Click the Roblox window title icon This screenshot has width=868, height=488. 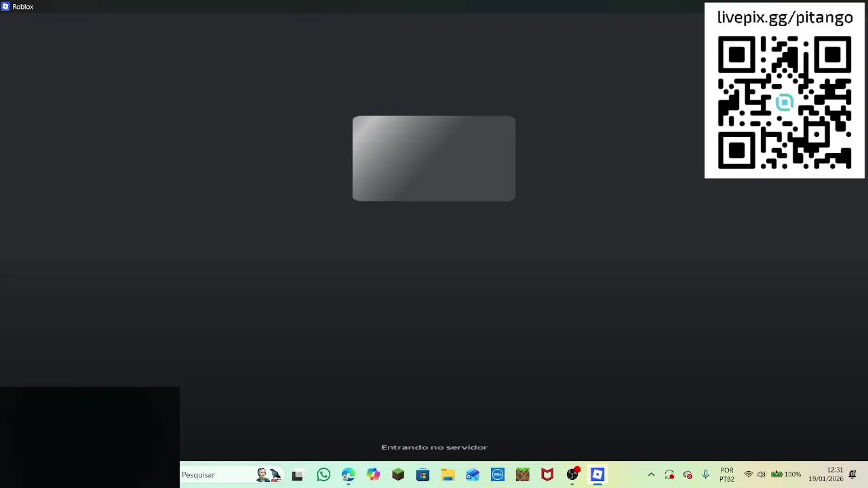coord(5,7)
